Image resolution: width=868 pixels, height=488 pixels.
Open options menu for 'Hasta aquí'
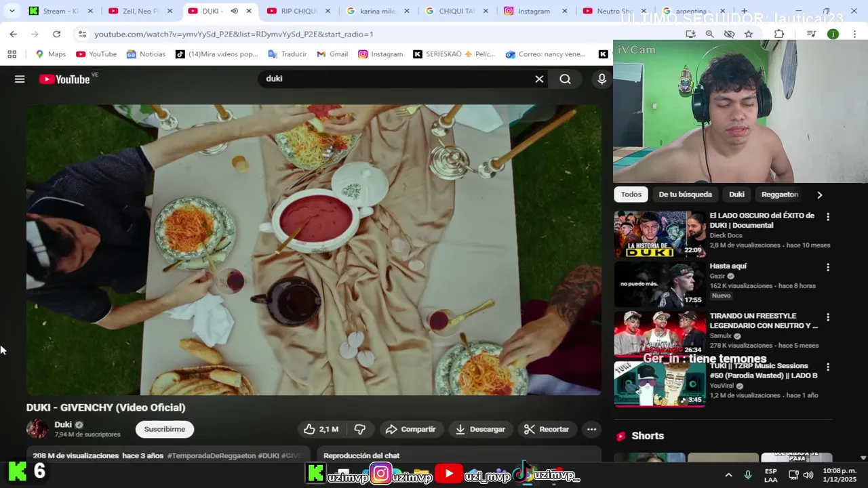pos(827,267)
